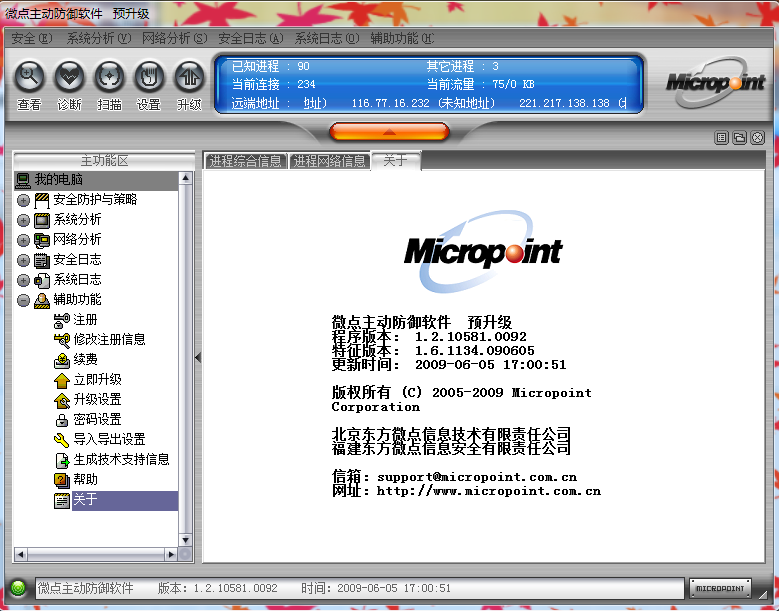Switch to the 进程网络信息 tab

point(329,161)
